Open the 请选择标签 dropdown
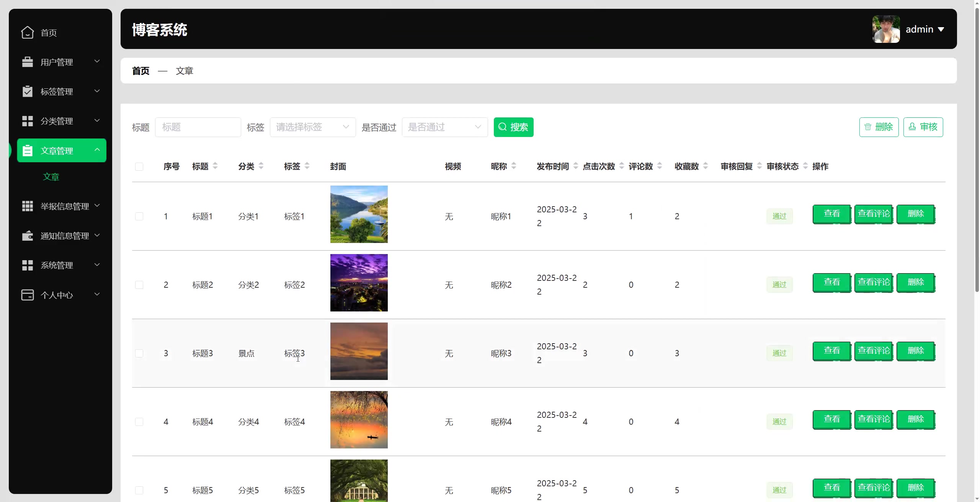Screen dimensions: 980x502 tap(313, 127)
